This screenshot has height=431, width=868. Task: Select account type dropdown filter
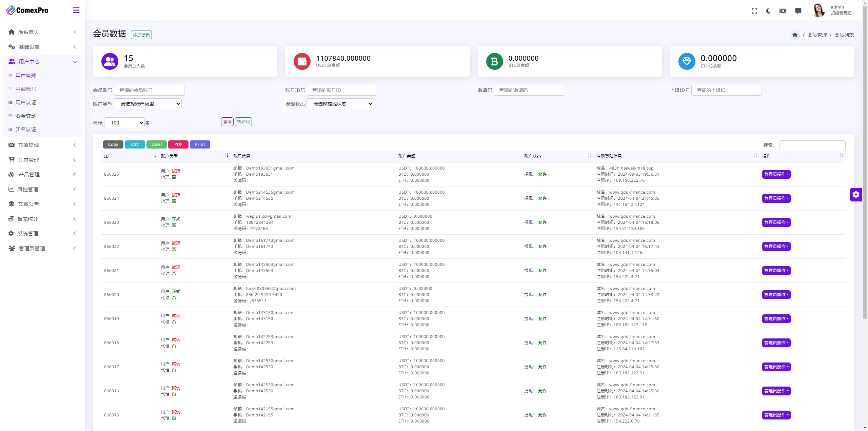(150, 103)
